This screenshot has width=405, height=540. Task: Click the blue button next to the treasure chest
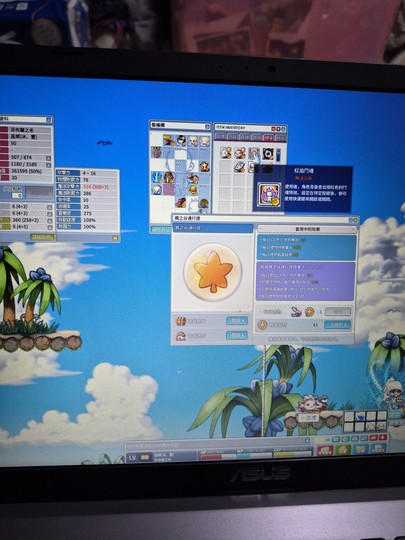(x=237, y=321)
